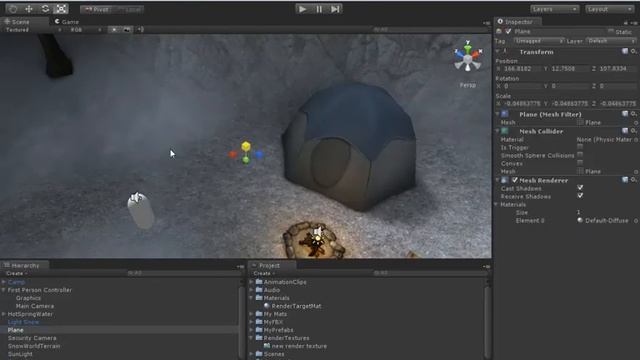Viewport: 640px width, 360px height.
Task: Enable the Convex checkbox
Action: [580, 163]
